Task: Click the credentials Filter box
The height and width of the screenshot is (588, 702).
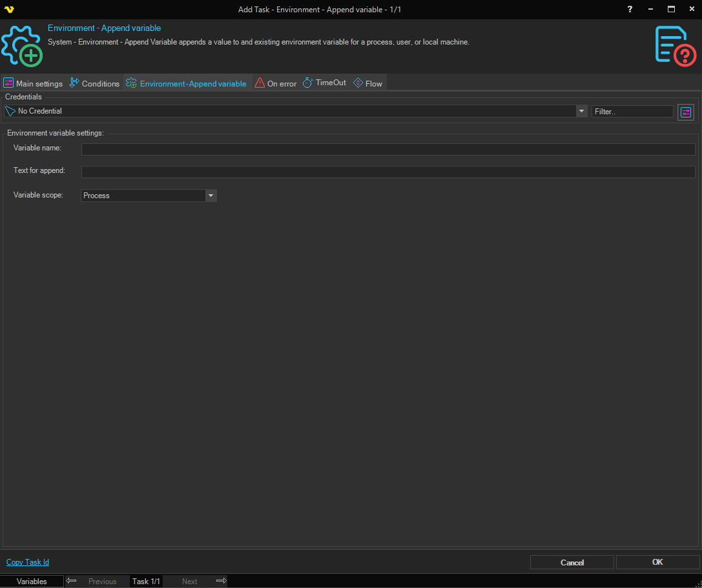Action: (x=632, y=112)
